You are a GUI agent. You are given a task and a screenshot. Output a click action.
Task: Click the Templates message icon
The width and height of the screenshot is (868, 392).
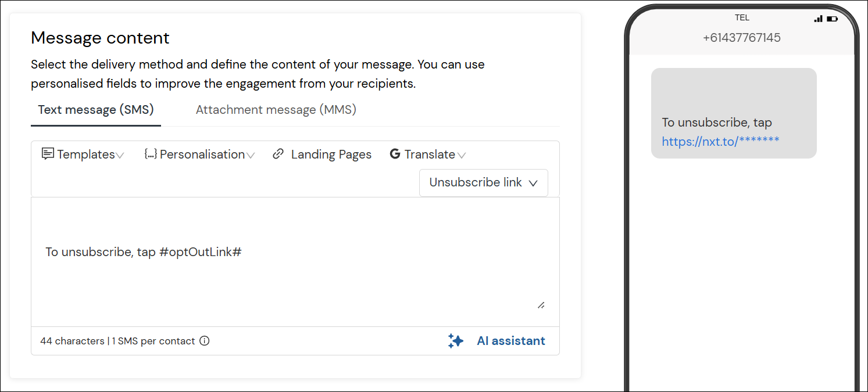coord(48,154)
